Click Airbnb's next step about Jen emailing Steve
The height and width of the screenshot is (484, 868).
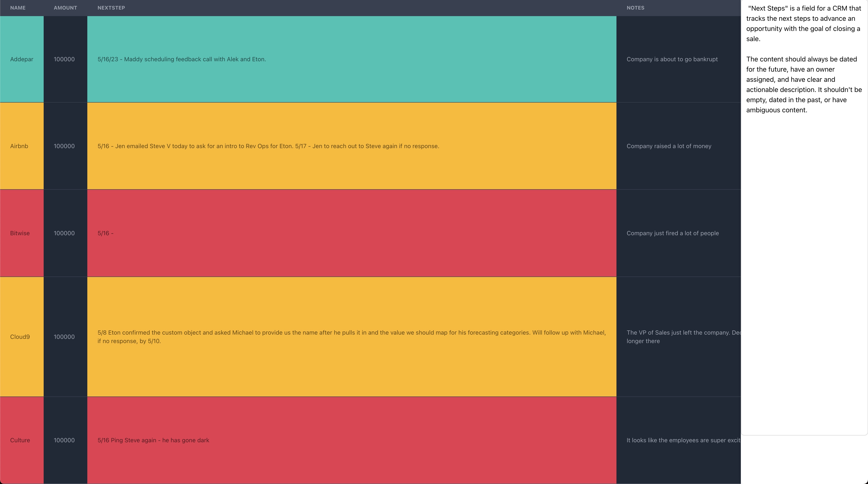268,146
